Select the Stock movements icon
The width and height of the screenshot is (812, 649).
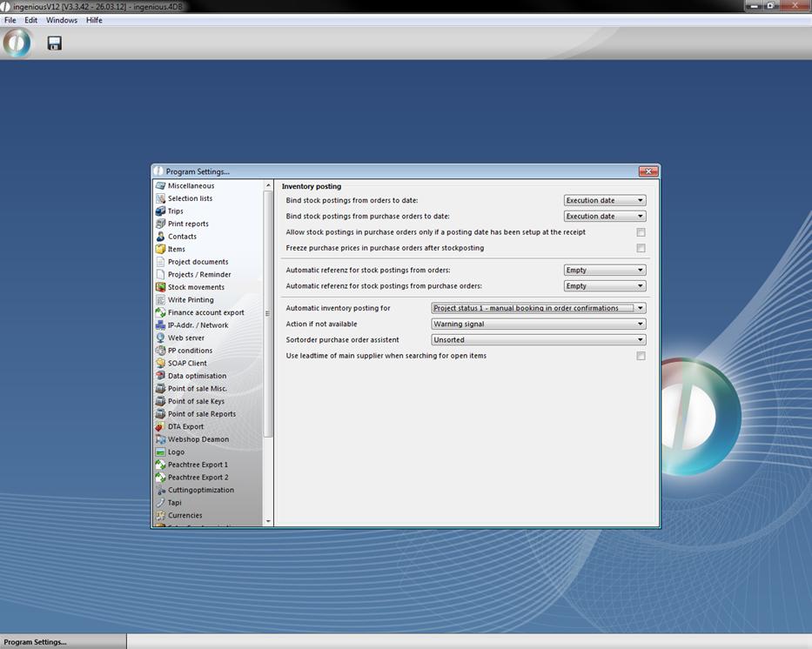[x=160, y=287]
